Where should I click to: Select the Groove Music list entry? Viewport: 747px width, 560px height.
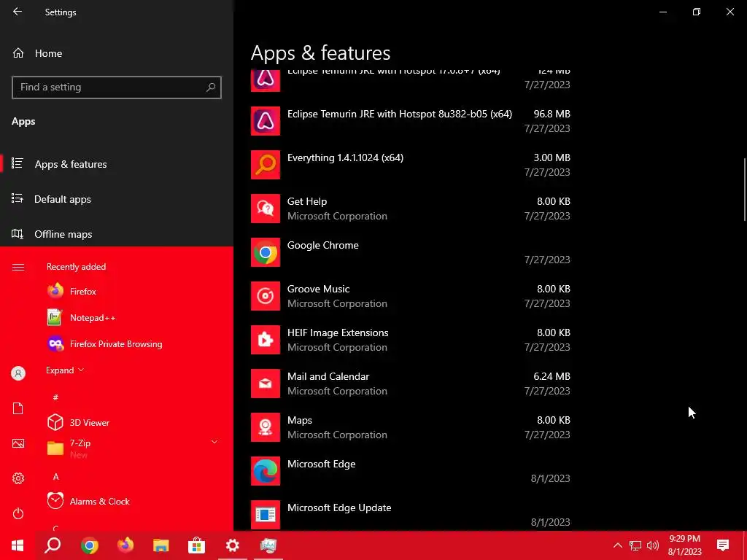click(411, 296)
